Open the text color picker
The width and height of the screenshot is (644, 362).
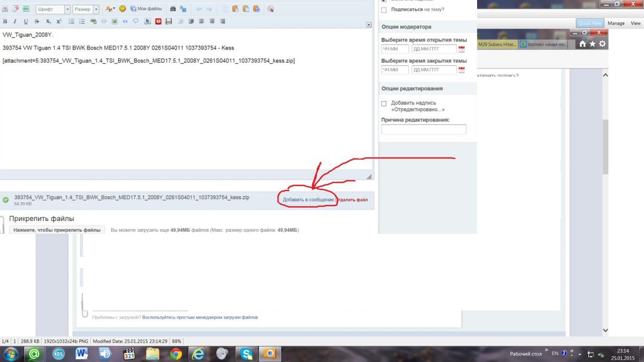(109, 9)
